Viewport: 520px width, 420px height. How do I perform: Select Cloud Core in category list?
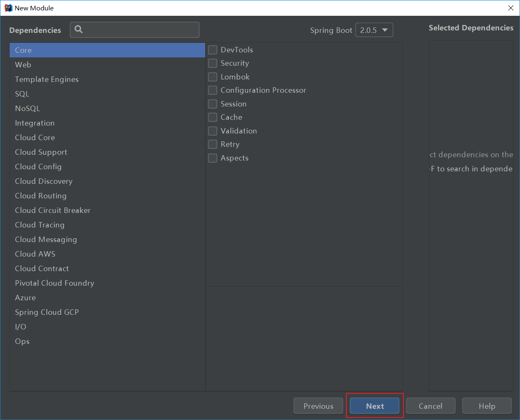pos(107,138)
